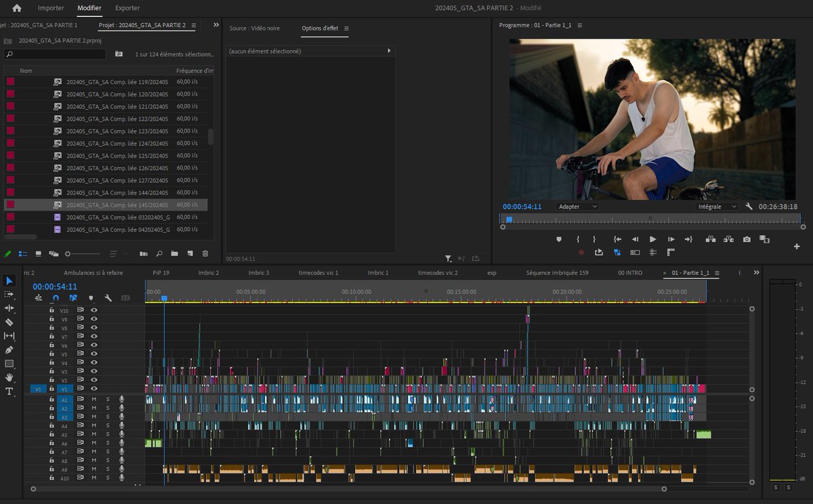This screenshot has height=504, width=813.
Task: Hide track V5 with its eye icon
Action: pyautogui.click(x=94, y=354)
